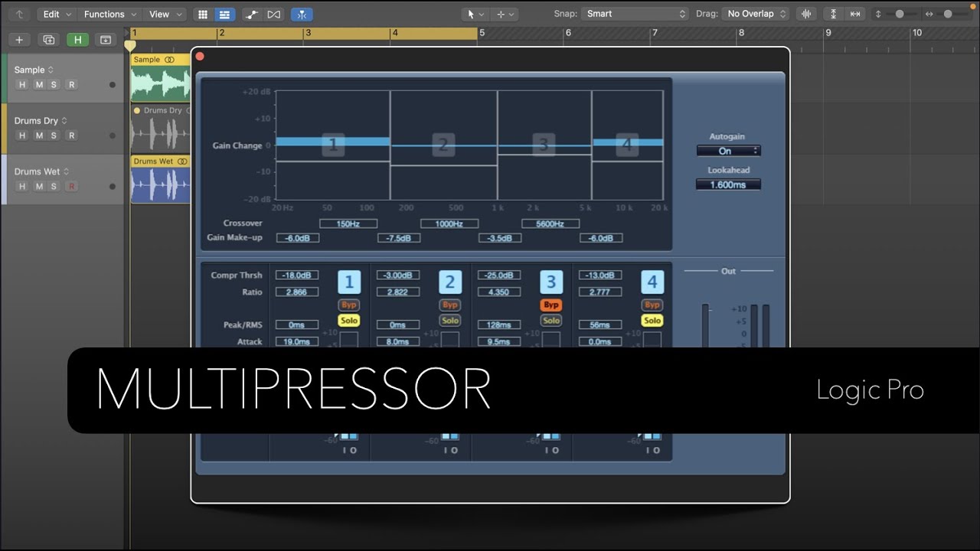Open the Edit menu
This screenshot has width=980, height=551.
(57, 14)
